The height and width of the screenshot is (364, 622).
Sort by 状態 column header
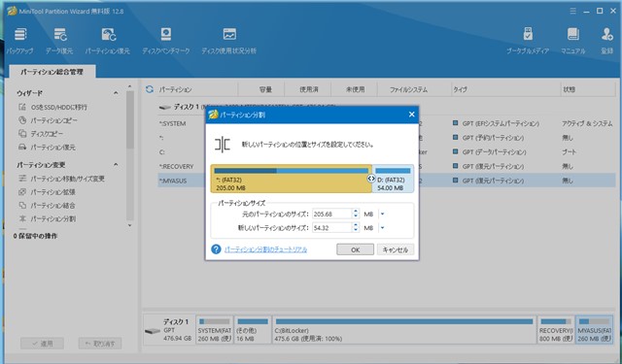pyautogui.click(x=569, y=89)
